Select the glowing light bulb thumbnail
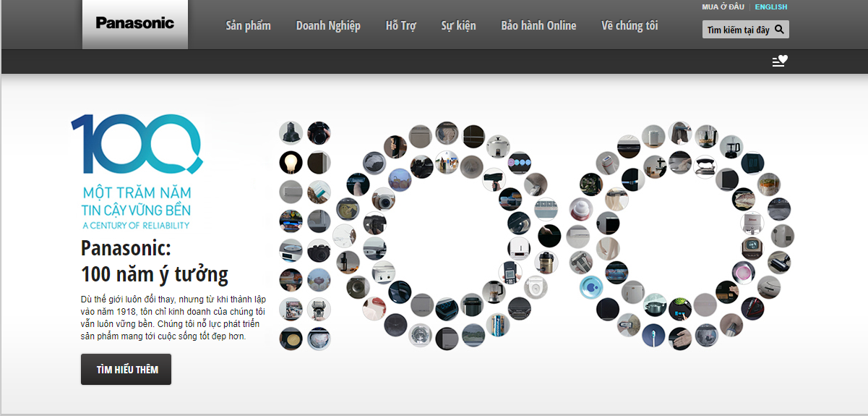The width and height of the screenshot is (868, 416). (x=291, y=161)
